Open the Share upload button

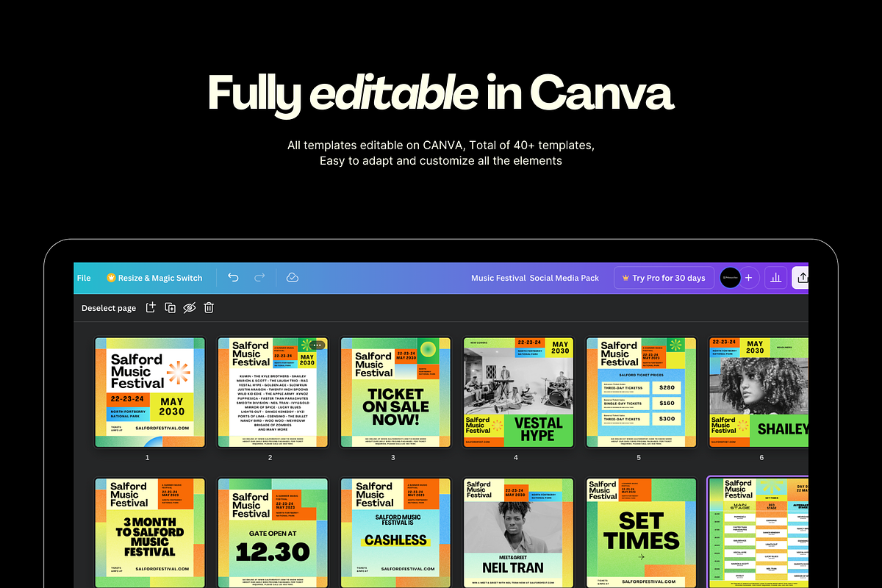(800, 278)
